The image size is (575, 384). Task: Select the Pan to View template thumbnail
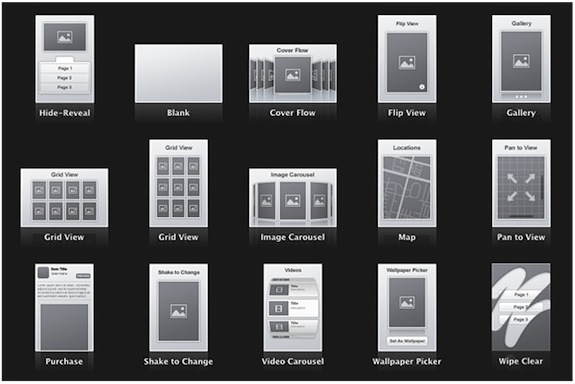pos(521,183)
